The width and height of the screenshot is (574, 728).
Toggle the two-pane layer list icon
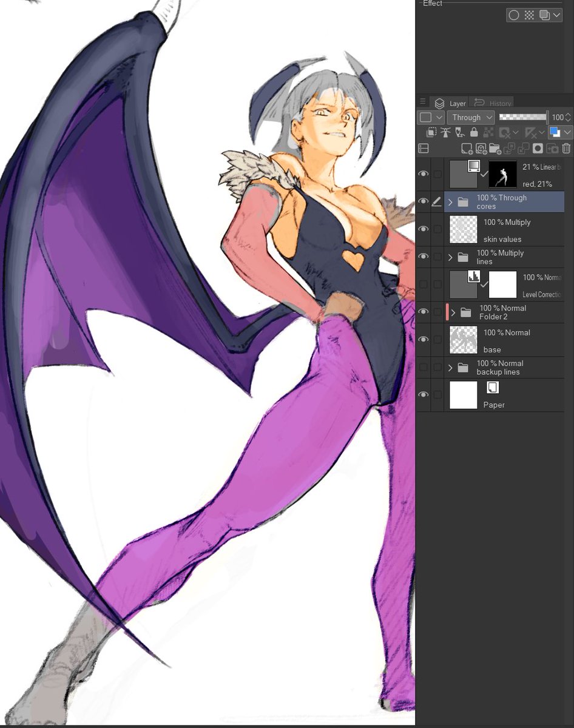point(423,148)
